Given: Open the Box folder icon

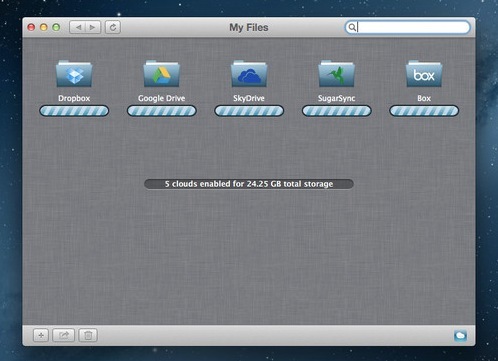Looking at the screenshot, I should (x=424, y=74).
